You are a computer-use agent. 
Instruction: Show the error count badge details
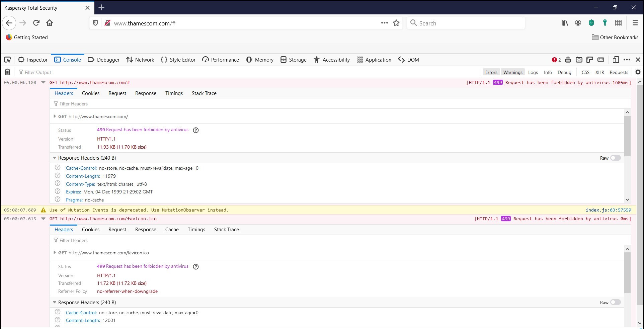[x=556, y=60]
